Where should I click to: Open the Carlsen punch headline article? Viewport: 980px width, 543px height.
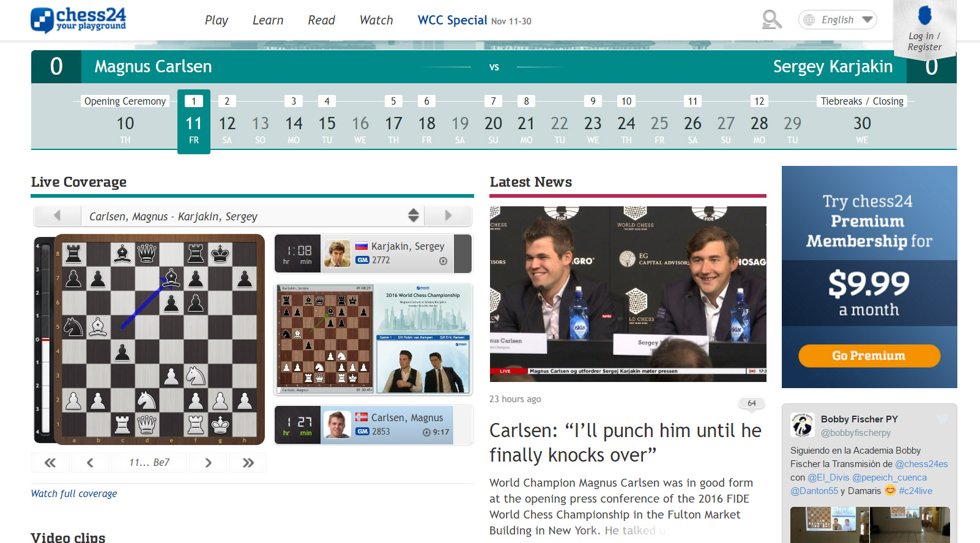click(x=625, y=443)
